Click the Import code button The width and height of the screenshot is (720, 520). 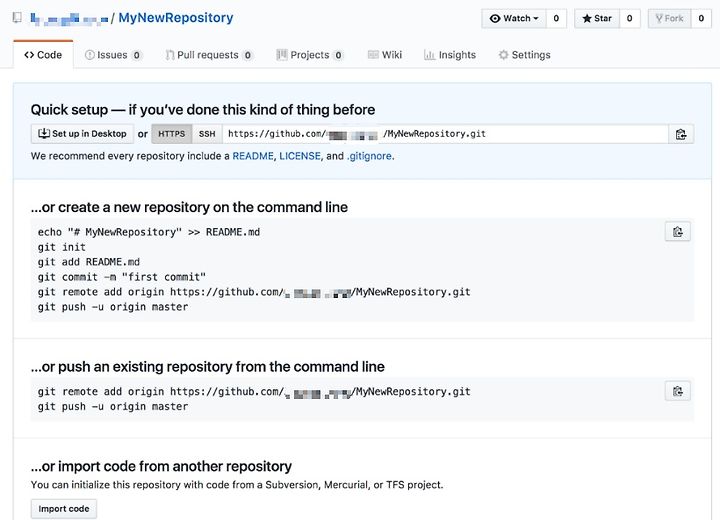[64, 509]
